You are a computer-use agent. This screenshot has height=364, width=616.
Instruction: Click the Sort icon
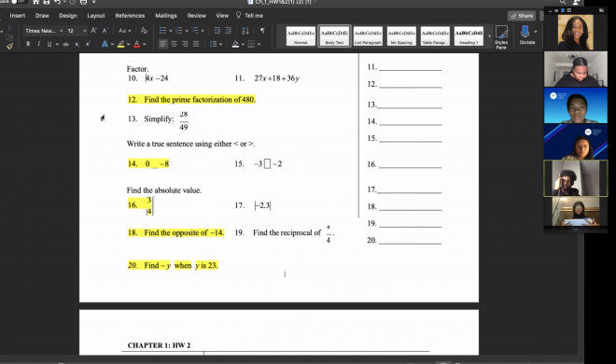(x=245, y=31)
